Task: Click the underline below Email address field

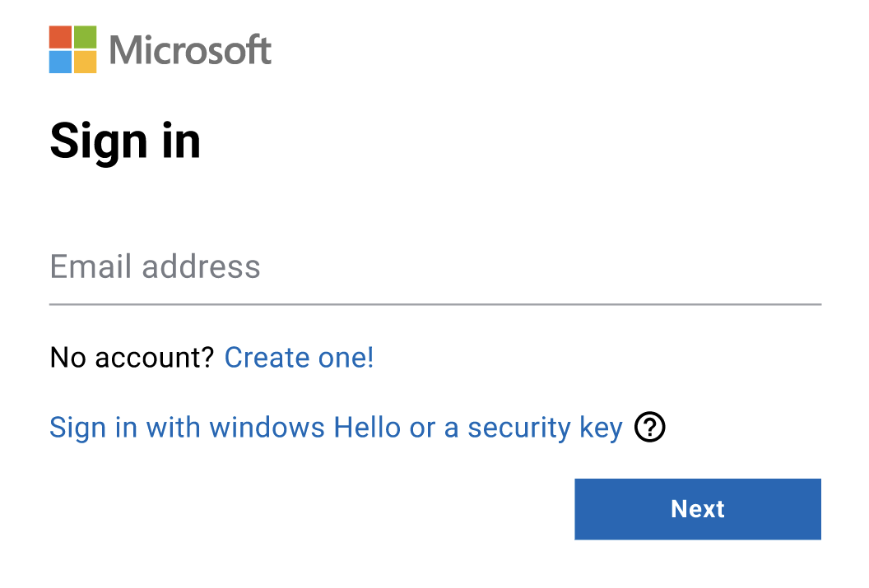Action: pyautogui.click(x=435, y=304)
